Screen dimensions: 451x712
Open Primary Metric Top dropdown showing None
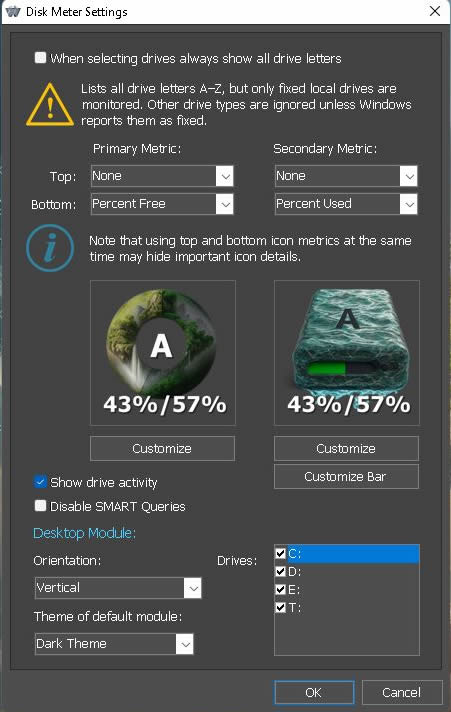162,176
